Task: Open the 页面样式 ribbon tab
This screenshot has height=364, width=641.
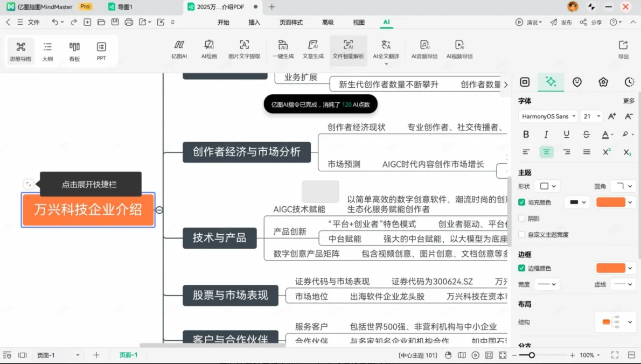Action: 291,22
